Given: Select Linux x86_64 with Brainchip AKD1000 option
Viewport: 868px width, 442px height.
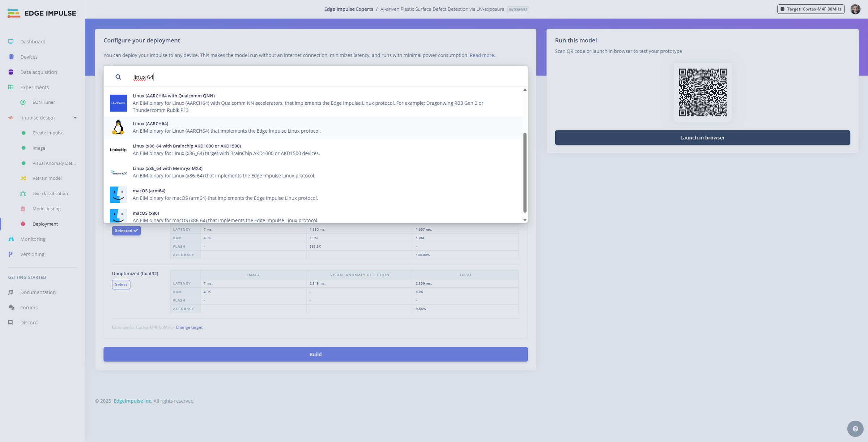Looking at the screenshot, I should (313, 150).
